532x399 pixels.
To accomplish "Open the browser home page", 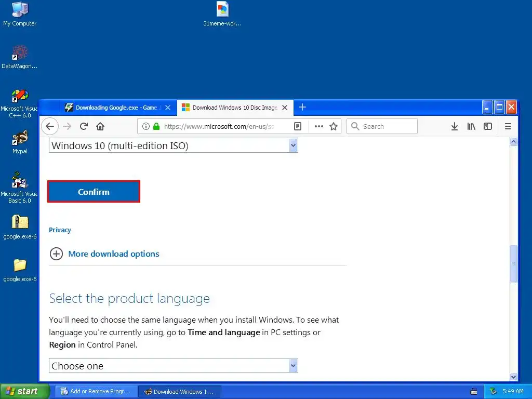I will 100,126.
